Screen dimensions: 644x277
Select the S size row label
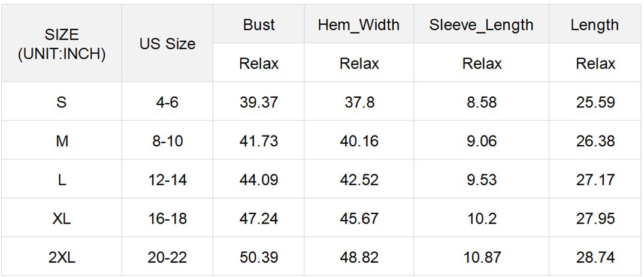pyautogui.click(x=62, y=102)
